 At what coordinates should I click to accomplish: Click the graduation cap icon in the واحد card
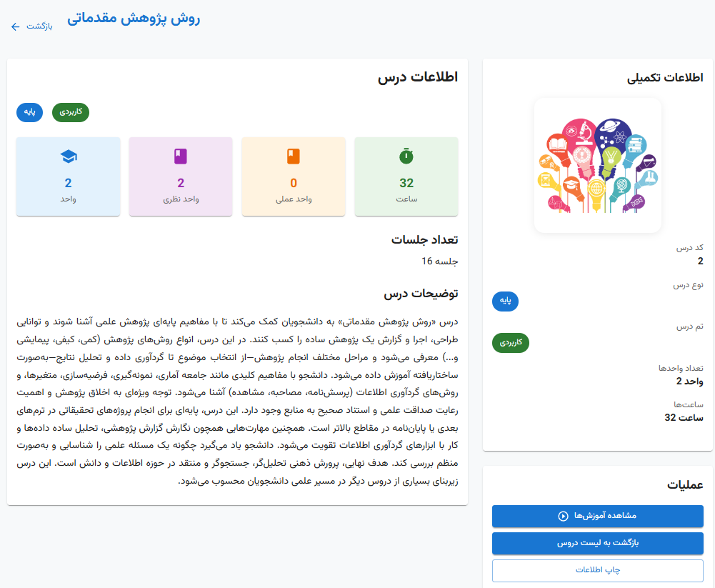click(68, 156)
